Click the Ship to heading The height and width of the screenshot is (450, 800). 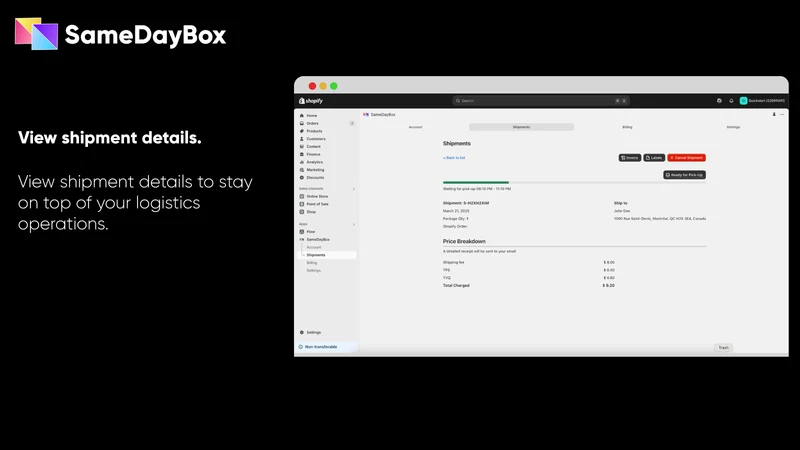click(x=620, y=203)
